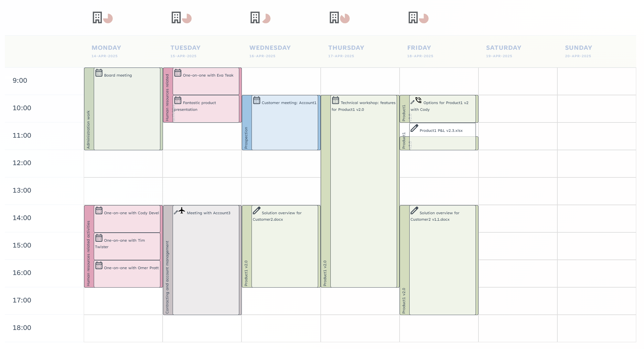Screen dimensions: 644x349
Task: Select Thursday Product1 v2.0 category strip
Action: click(326, 191)
